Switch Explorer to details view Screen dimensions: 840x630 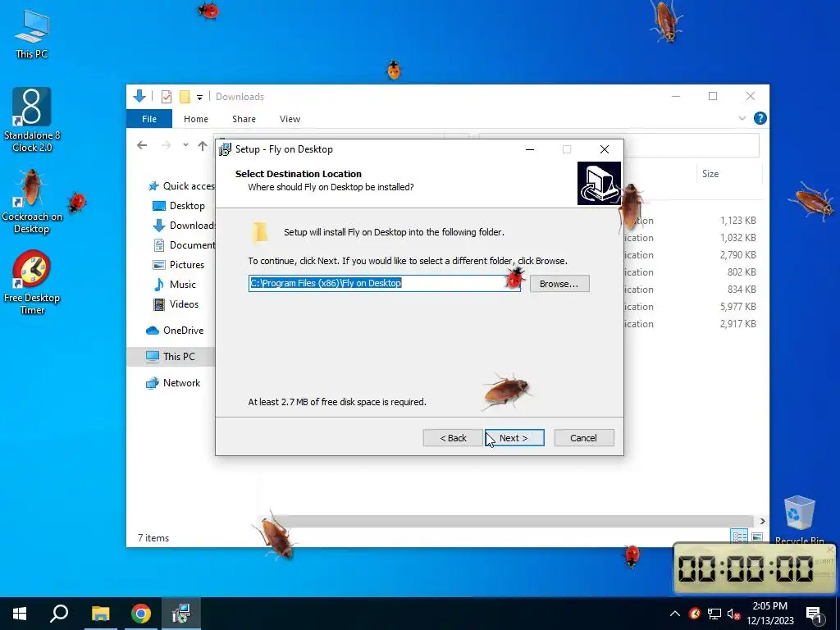click(x=739, y=536)
